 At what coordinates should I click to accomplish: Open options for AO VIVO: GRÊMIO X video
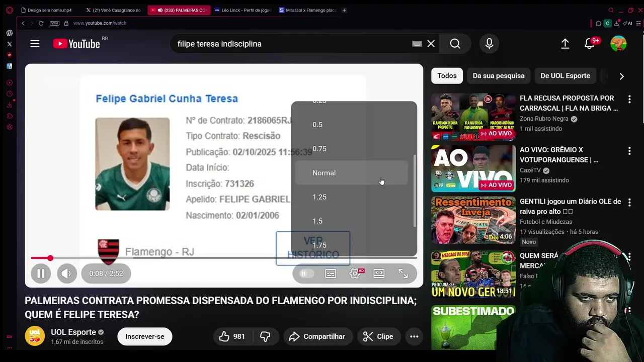(629, 151)
